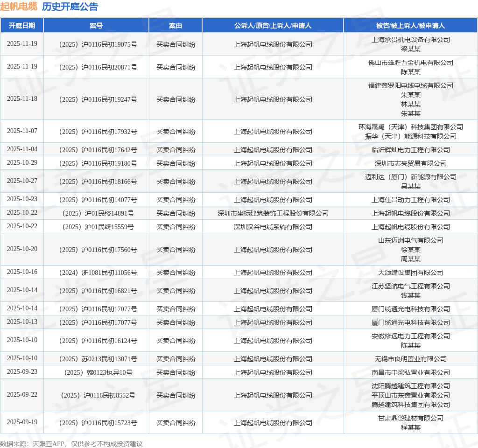Click case number 沪0116民初18166号
This screenshot has height=448, width=478.
tap(98, 182)
